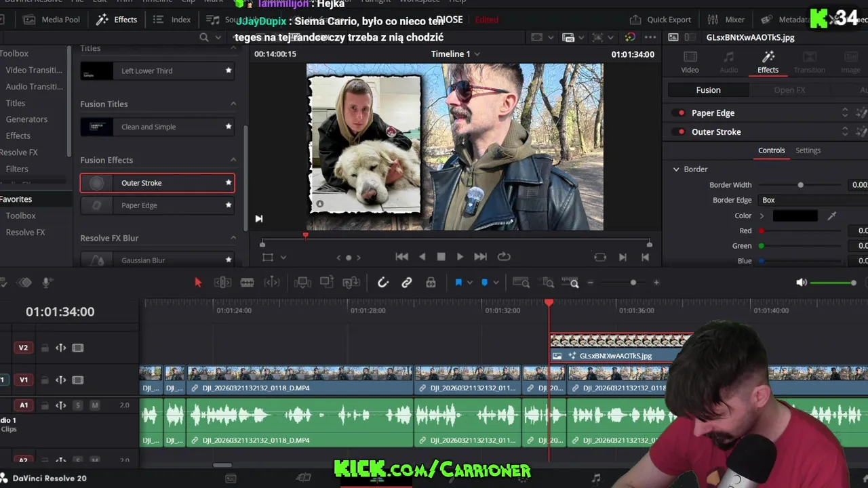Zoom out timeline with minus button
Screen dimensions: 868x488
pos(591,283)
